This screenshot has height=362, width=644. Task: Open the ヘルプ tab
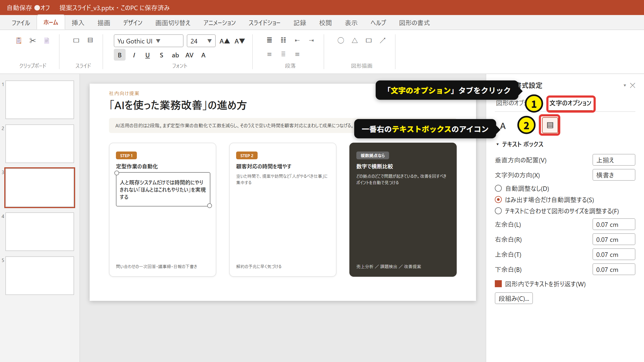pyautogui.click(x=378, y=23)
